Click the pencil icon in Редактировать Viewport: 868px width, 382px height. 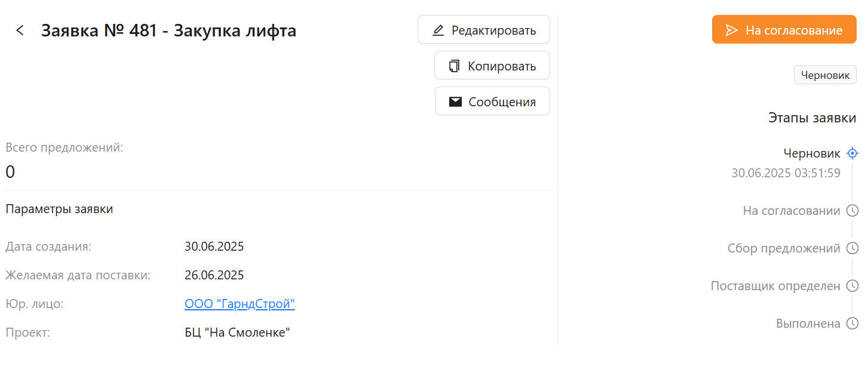coord(438,30)
